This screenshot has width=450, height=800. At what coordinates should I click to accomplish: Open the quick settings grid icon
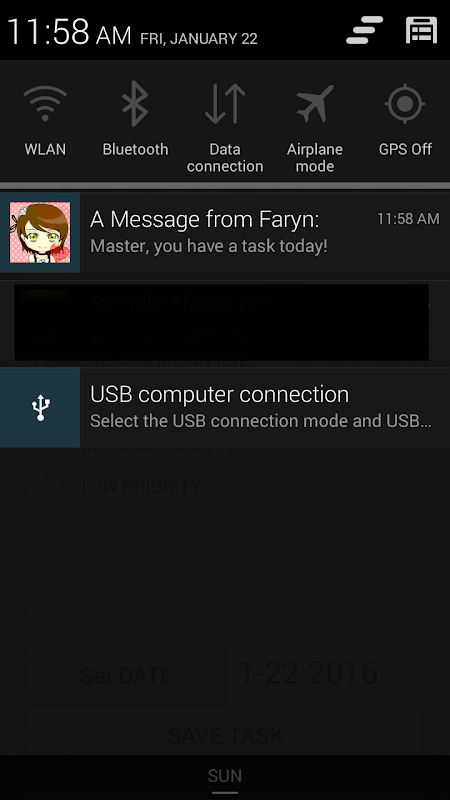tap(421, 30)
